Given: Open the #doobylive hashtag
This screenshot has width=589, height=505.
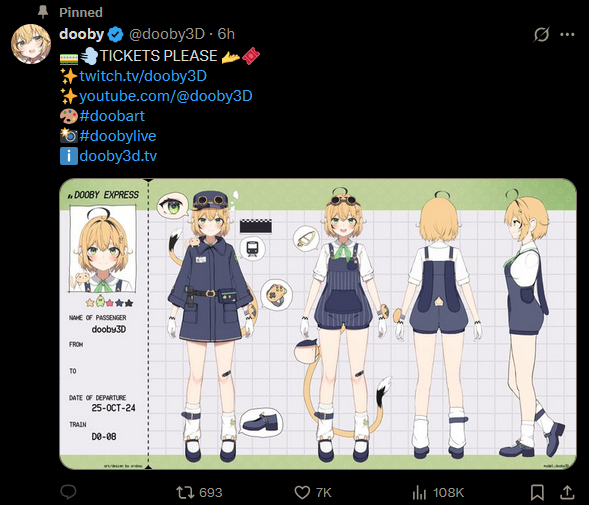Looking at the screenshot, I should 118,136.
